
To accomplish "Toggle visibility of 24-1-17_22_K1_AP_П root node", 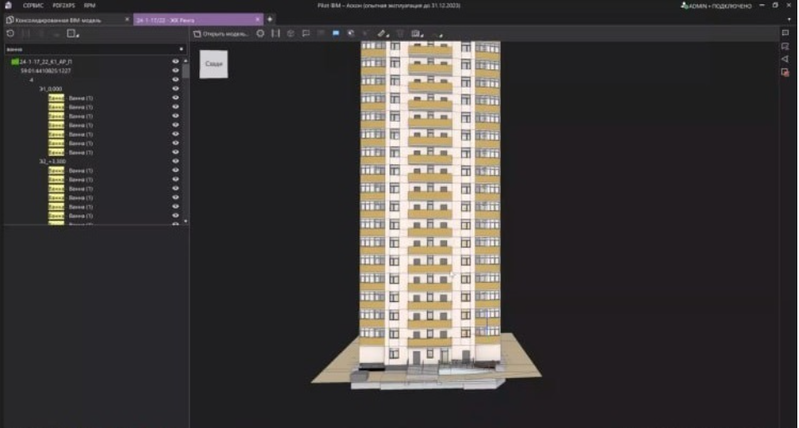I will coord(175,61).
